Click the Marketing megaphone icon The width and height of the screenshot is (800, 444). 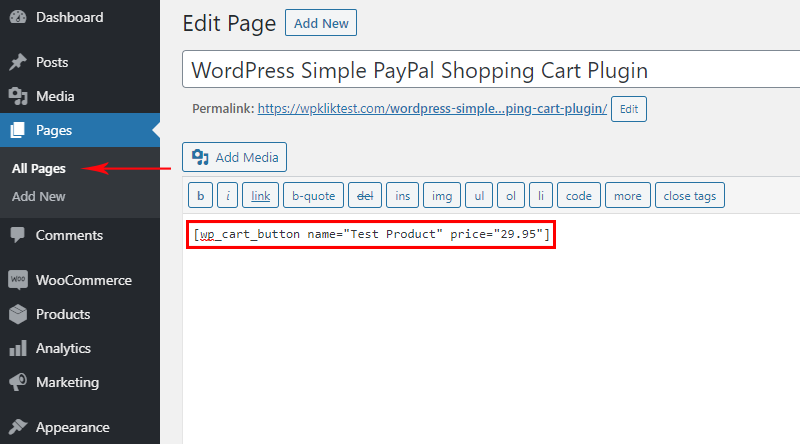(x=18, y=382)
